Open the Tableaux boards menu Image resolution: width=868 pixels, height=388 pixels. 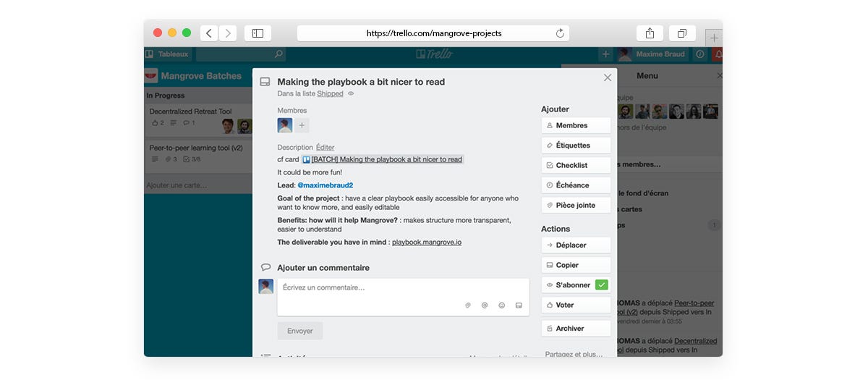click(x=168, y=54)
